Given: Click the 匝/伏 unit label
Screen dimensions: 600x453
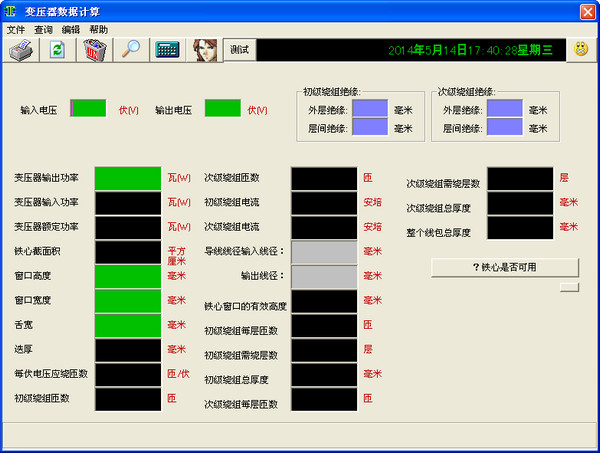Looking at the screenshot, I should pyautogui.click(x=178, y=374).
